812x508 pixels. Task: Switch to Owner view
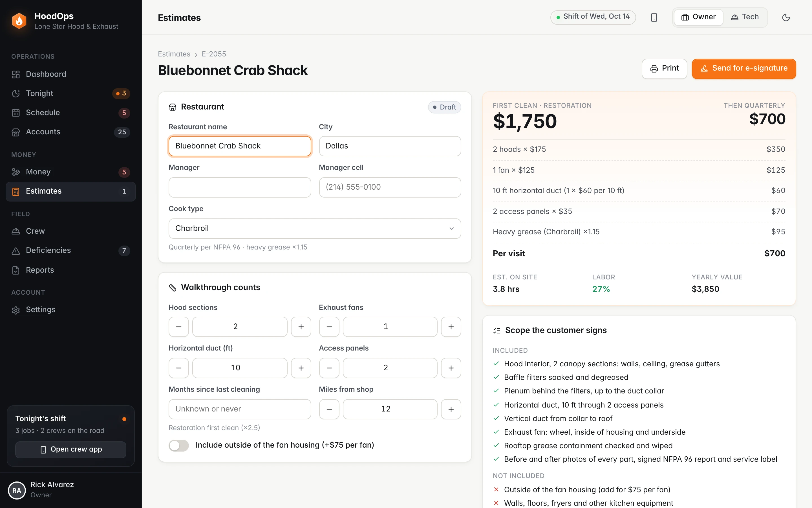tap(698, 17)
